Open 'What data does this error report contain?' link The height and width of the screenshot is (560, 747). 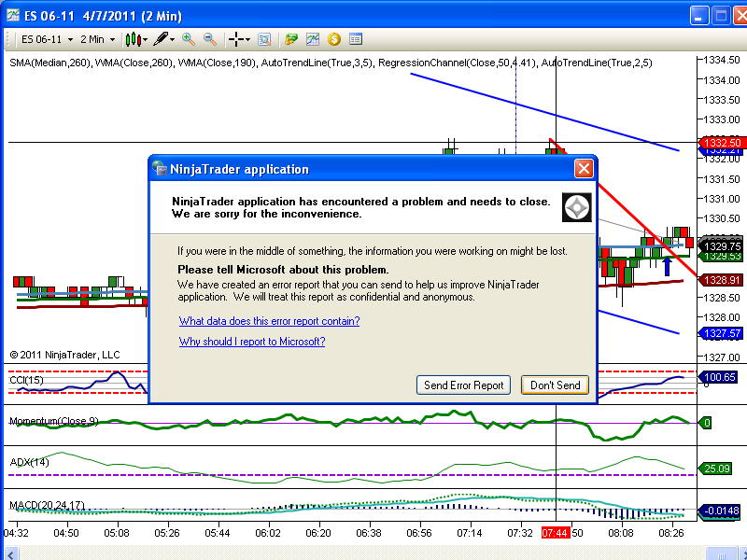(x=269, y=321)
